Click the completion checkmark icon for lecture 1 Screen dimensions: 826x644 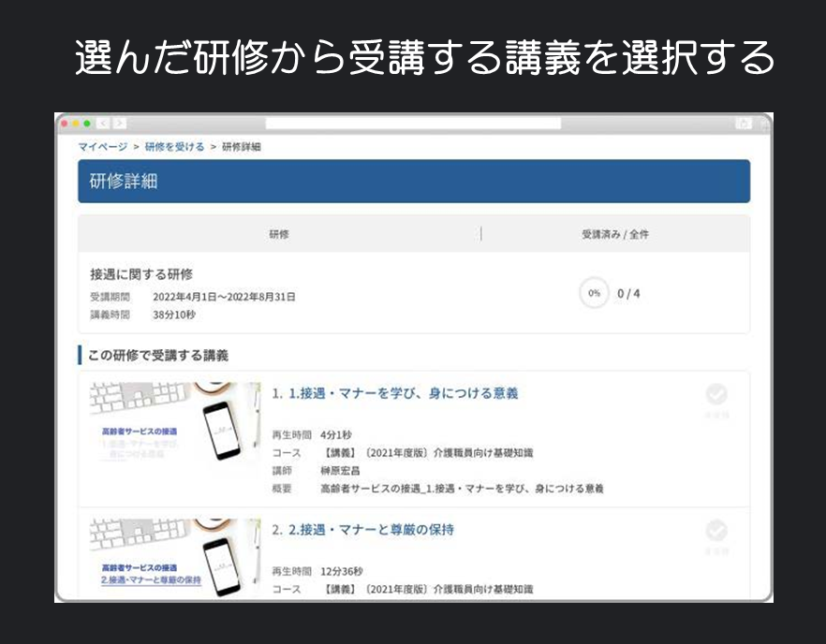(x=716, y=394)
